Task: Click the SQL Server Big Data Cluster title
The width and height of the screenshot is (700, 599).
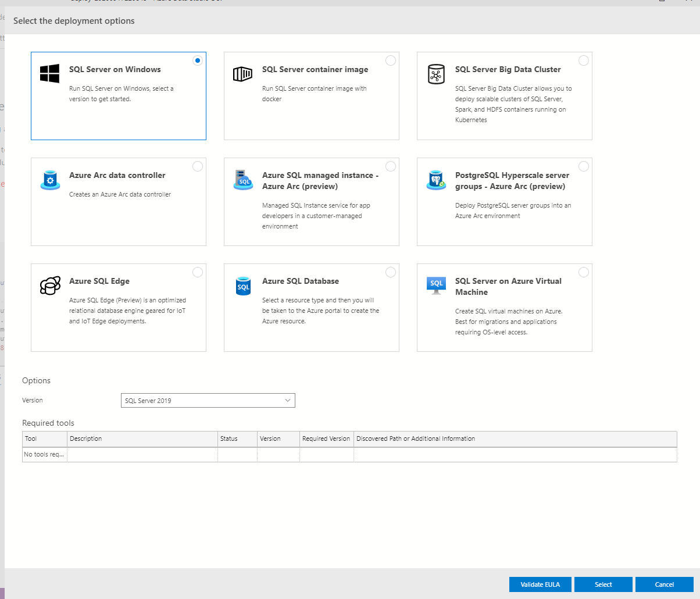Action: [x=508, y=69]
